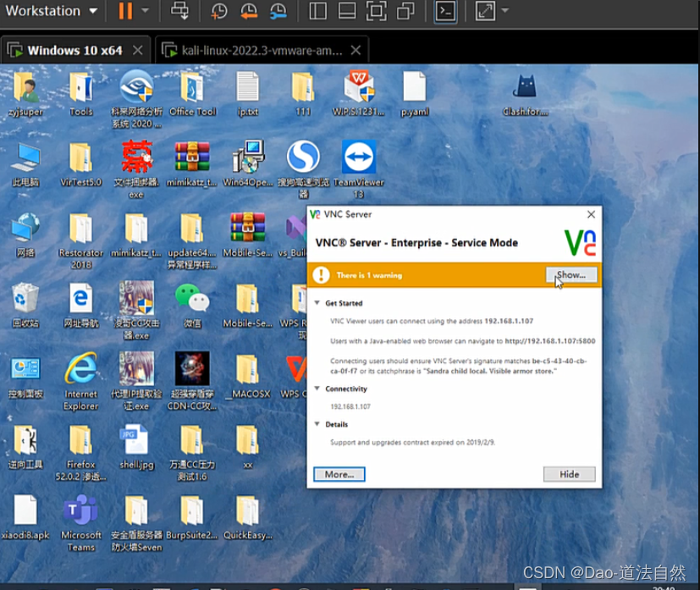Select the 文件捆绑器.exe red icon

(136, 169)
